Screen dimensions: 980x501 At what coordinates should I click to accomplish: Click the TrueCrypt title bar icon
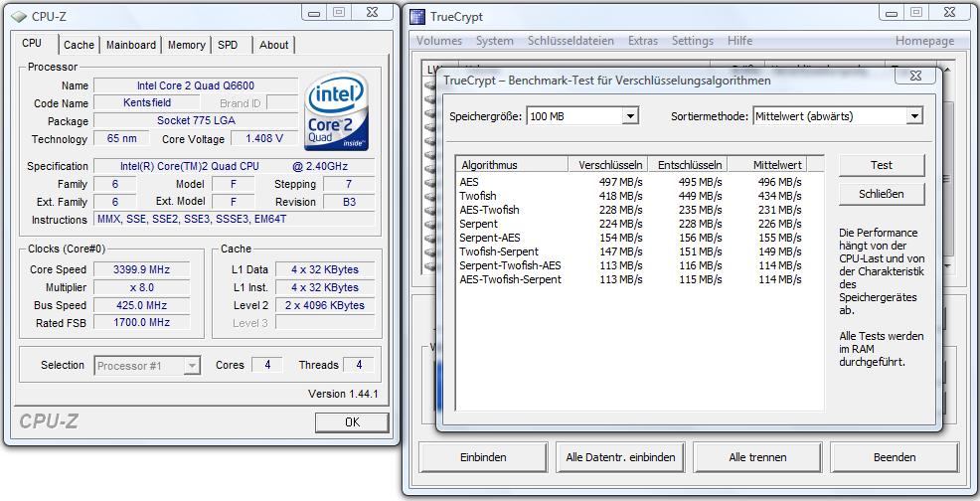tap(417, 17)
